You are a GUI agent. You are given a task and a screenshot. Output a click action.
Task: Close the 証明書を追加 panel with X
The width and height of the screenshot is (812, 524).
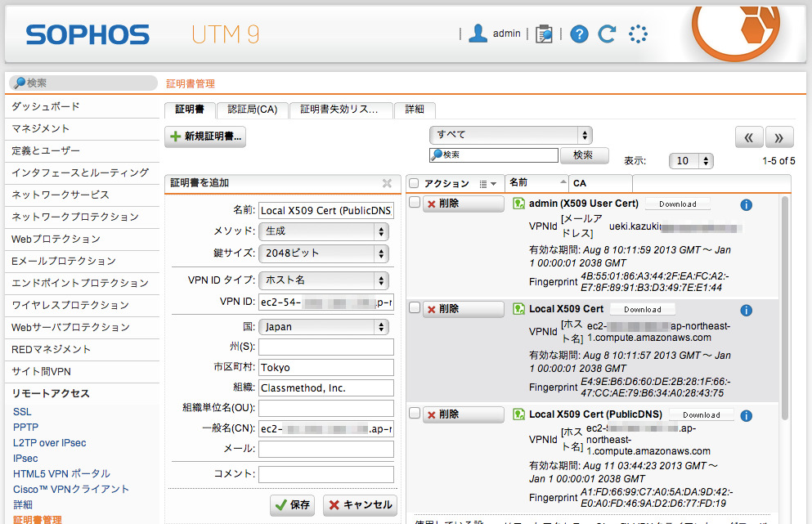coord(387,183)
